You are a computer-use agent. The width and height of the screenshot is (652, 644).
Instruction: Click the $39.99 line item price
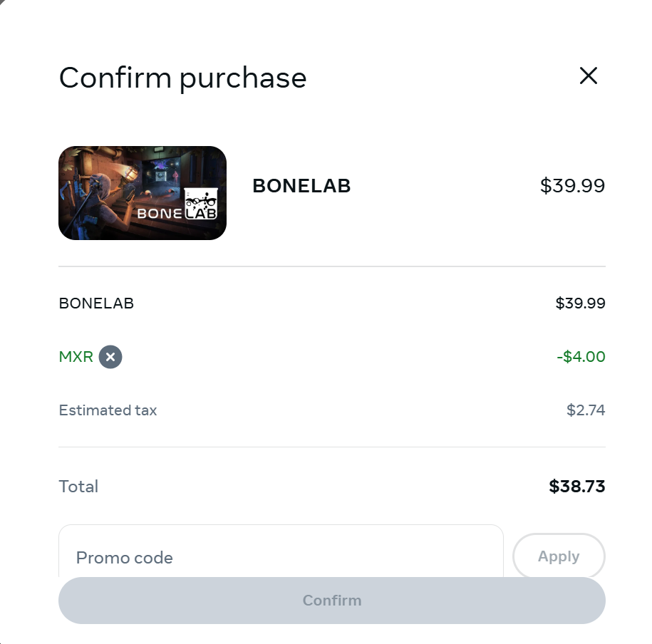pyautogui.click(x=580, y=303)
